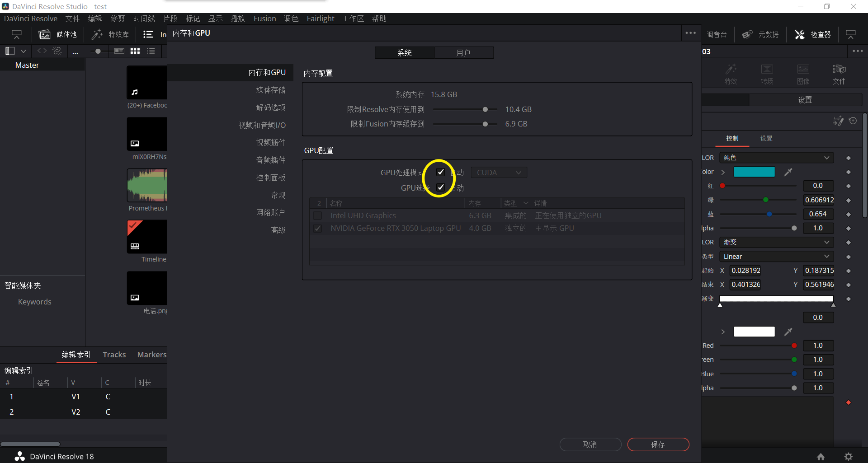Switch to the 用户 user tab

tap(463, 53)
